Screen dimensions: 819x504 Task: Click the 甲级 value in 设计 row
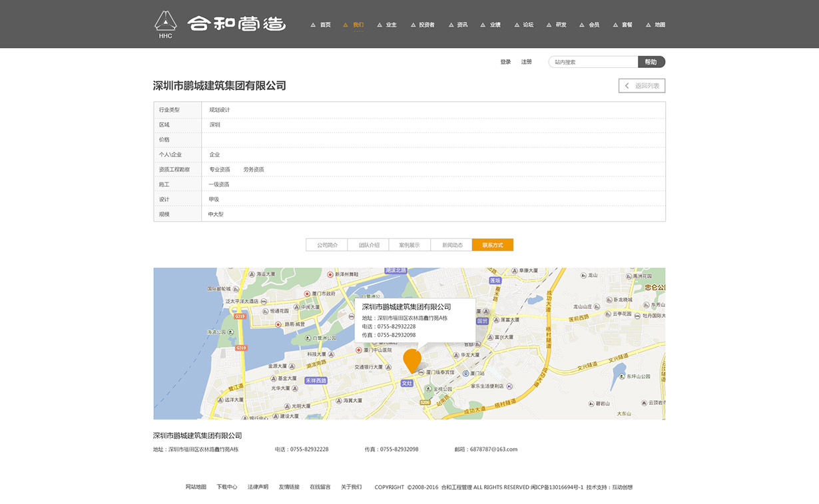[x=214, y=200]
